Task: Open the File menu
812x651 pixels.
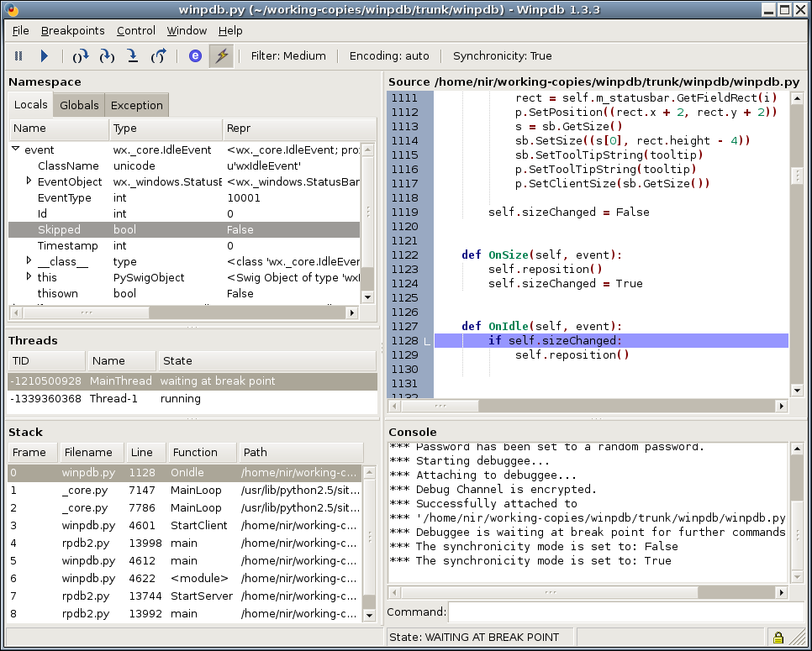Action: 21,31
